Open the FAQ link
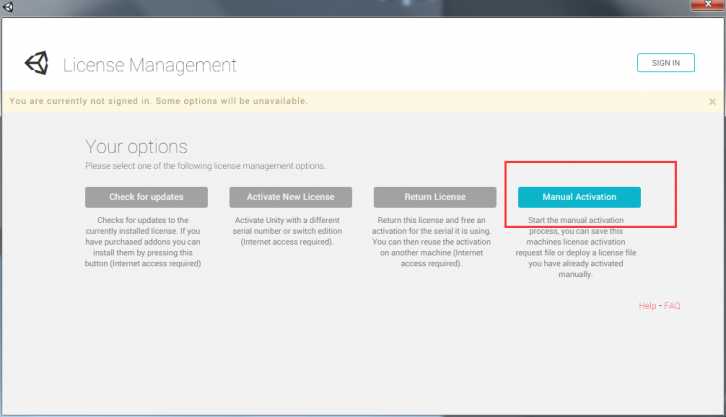This screenshot has width=726, height=417. click(672, 306)
